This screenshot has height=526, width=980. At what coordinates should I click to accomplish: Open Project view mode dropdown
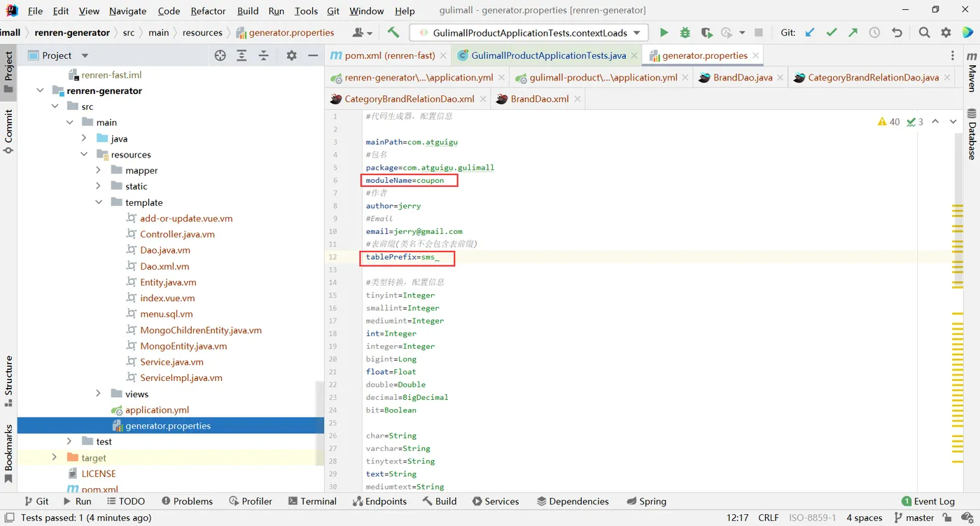(85, 55)
